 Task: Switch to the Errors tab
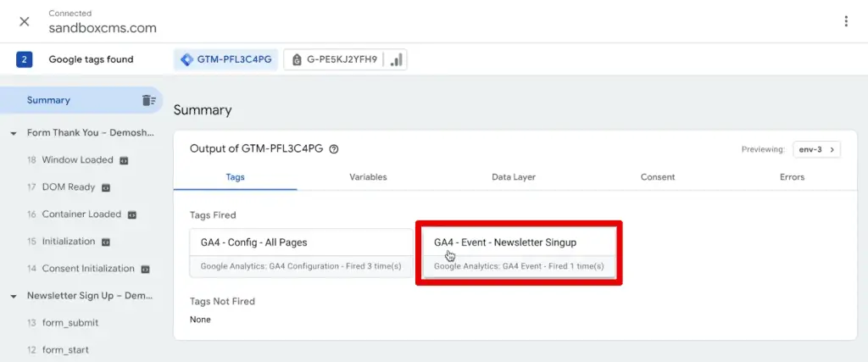click(793, 177)
